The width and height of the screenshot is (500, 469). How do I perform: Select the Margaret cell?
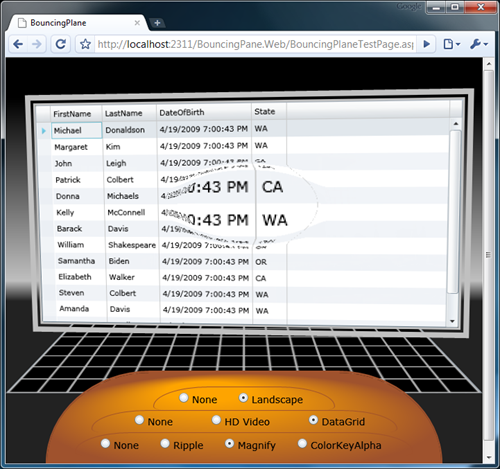tap(77, 147)
